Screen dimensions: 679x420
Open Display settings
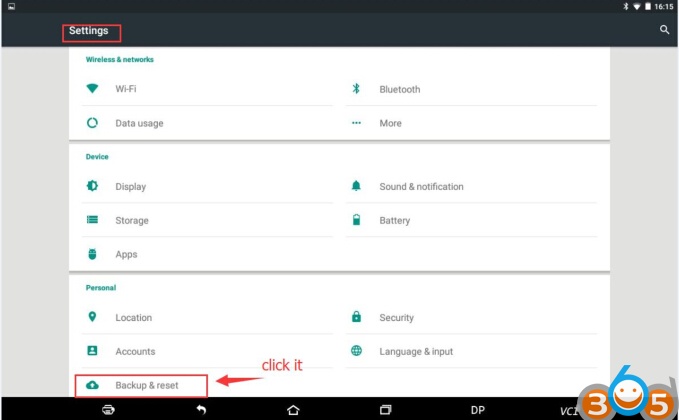click(207, 186)
